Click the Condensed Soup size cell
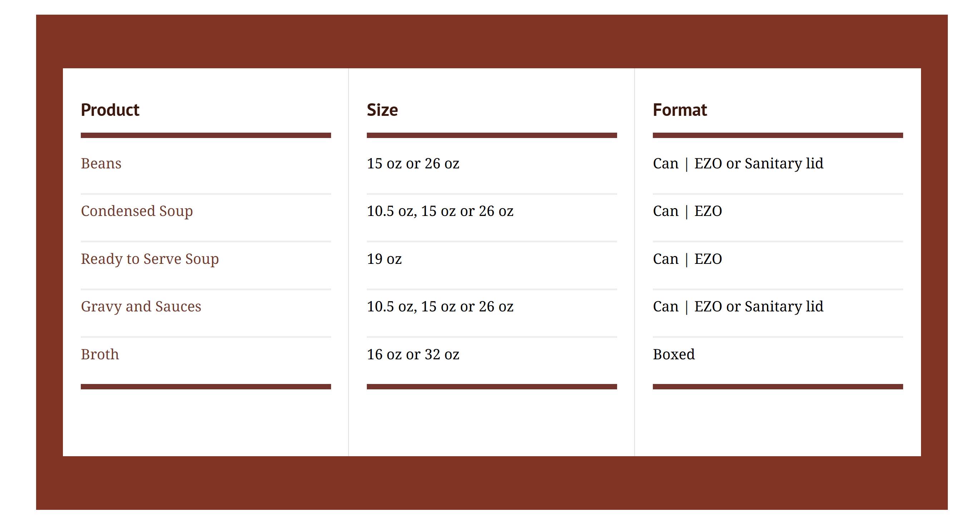This screenshot has width=980, height=527. pyautogui.click(x=440, y=211)
